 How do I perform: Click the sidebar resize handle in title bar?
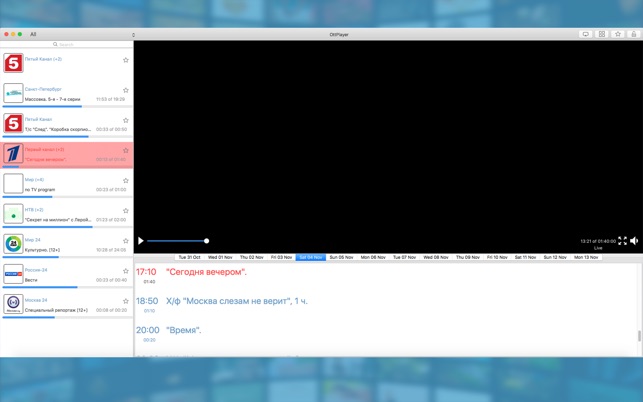click(x=133, y=35)
